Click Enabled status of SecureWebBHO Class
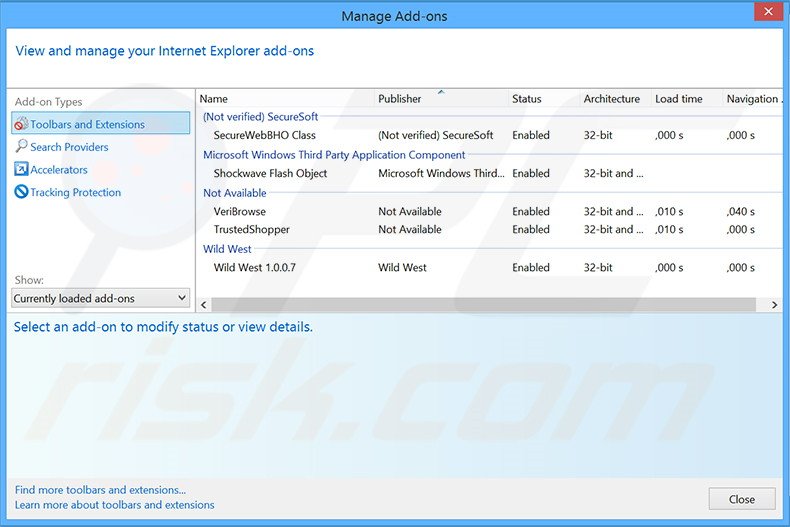The image size is (790, 527). pyautogui.click(x=531, y=135)
